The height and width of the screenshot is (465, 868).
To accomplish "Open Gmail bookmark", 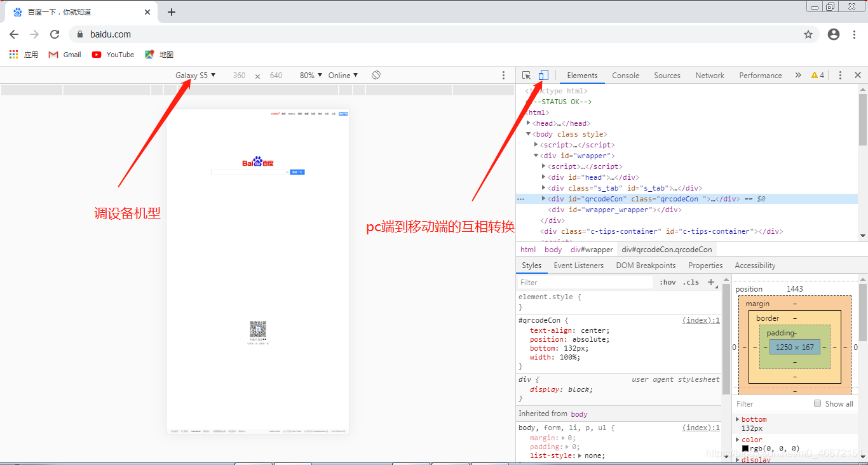I will click(x=65, y=55).
